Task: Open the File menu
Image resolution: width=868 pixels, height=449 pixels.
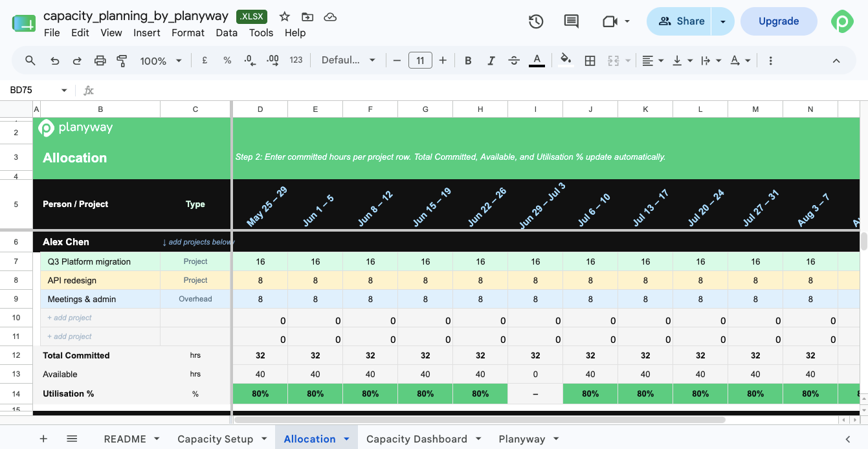Action: tap(52, 32)
